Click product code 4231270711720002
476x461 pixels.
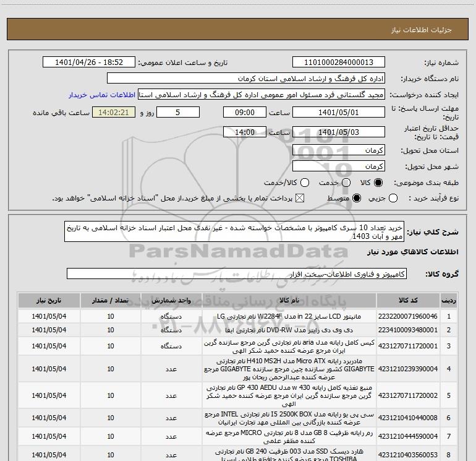tap(408, 395)
